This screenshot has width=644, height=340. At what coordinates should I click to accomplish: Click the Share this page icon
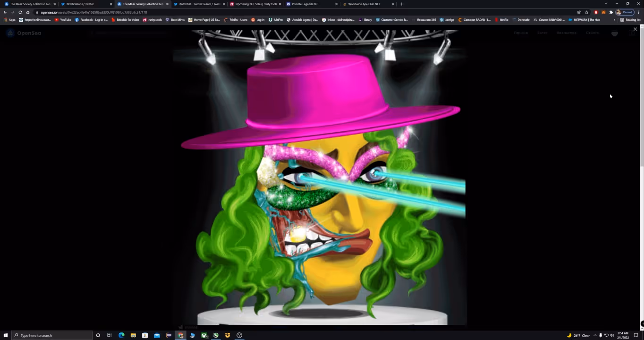click(579, 12)
